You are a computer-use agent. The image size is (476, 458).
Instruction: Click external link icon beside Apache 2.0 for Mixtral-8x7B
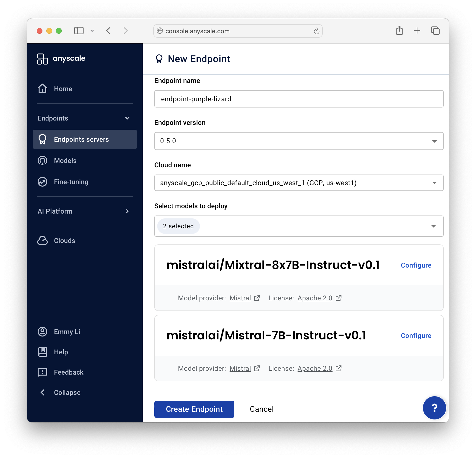coord(339,298)
